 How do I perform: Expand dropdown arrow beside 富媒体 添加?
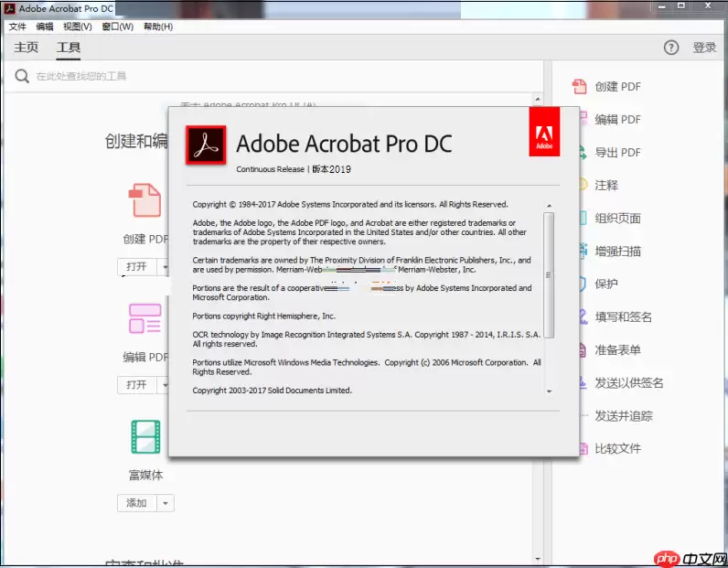(166, 503)
